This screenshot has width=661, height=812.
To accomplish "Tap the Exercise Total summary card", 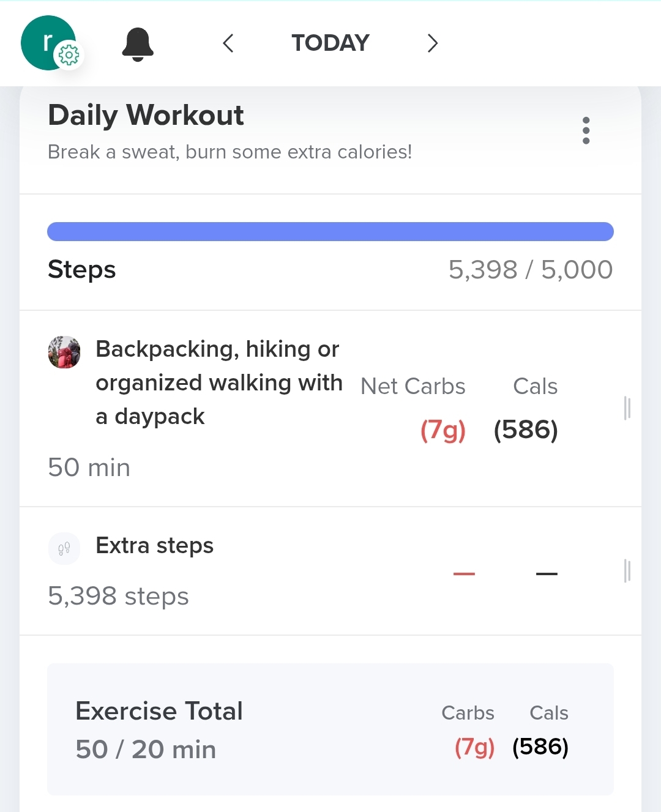I will click(x=330, y=729).
